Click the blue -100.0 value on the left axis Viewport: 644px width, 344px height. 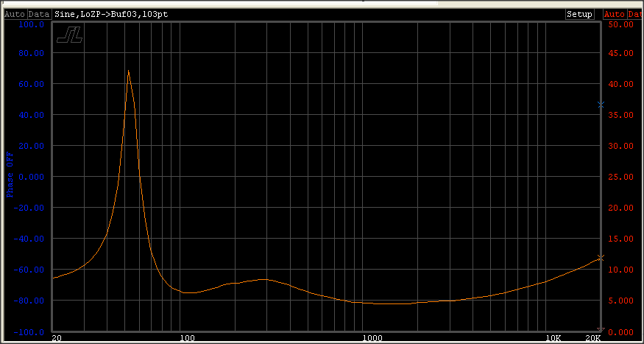(29, 331)
